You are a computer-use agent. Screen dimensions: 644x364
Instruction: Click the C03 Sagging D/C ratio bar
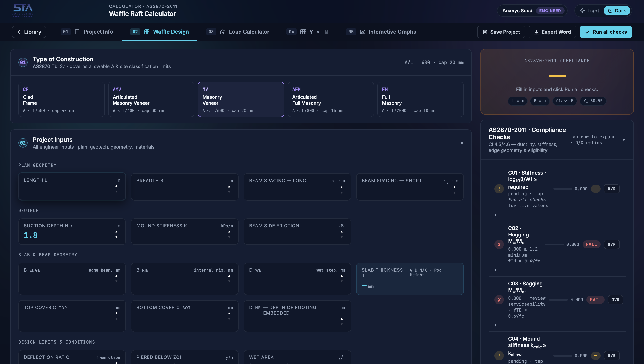pos(558,300)
